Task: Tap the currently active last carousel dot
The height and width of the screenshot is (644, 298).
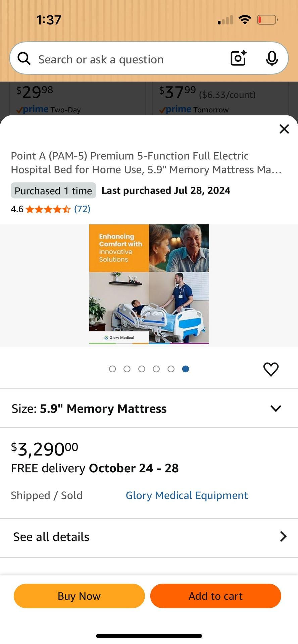Action: [x=186, y=369]
